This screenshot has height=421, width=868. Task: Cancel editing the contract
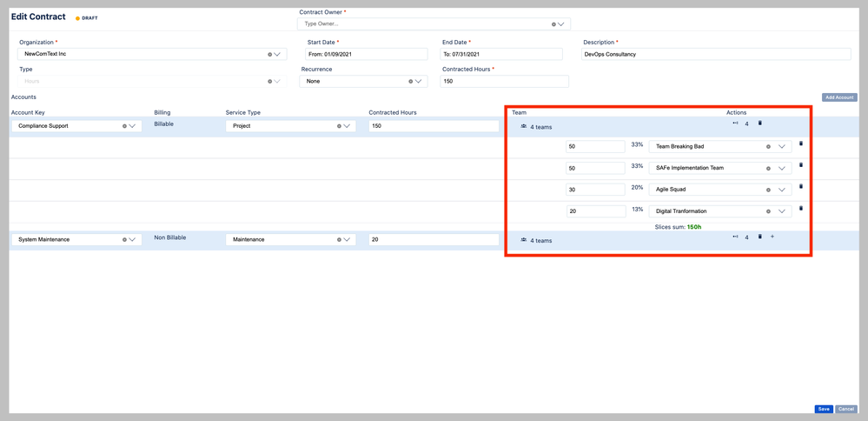pos(846,409)
